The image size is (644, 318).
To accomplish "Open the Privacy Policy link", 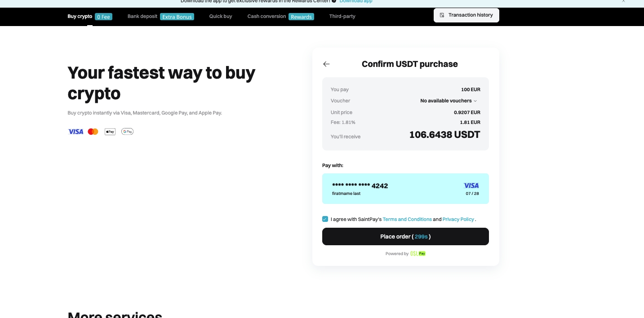I will point(458,219).
